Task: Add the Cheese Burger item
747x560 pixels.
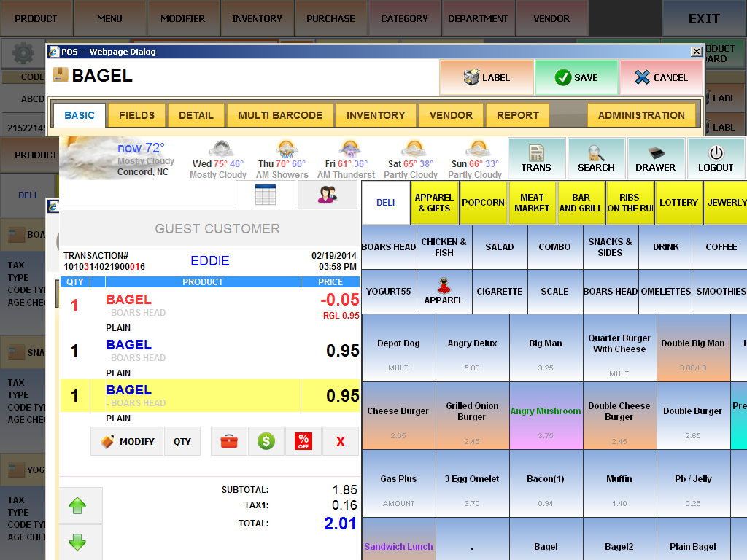Action: [399, 416]
